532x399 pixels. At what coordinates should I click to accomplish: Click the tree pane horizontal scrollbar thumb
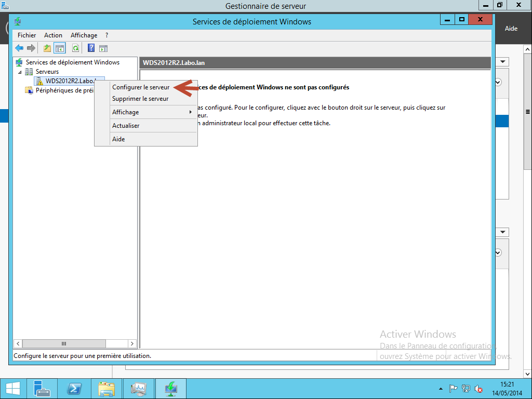(64, 344)
